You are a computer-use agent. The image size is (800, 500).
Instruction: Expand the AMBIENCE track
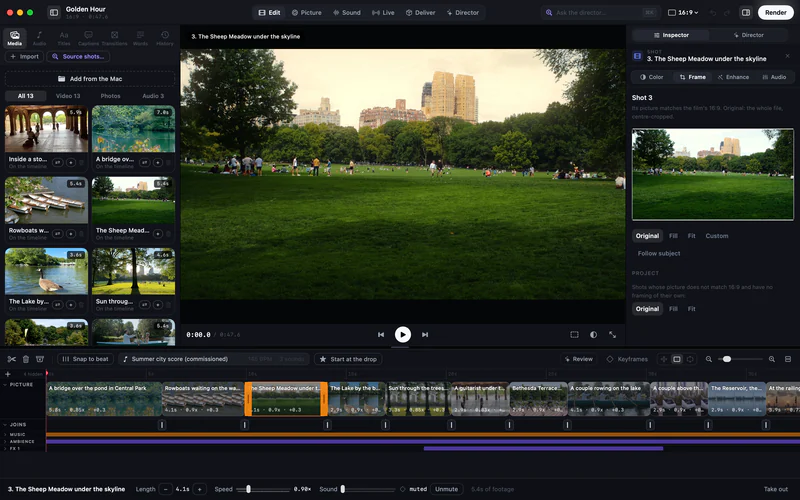point(6,441)
